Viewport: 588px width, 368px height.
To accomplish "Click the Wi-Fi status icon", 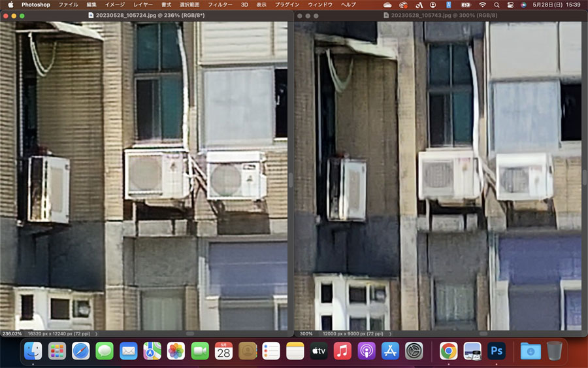I will tap(483, 5).
